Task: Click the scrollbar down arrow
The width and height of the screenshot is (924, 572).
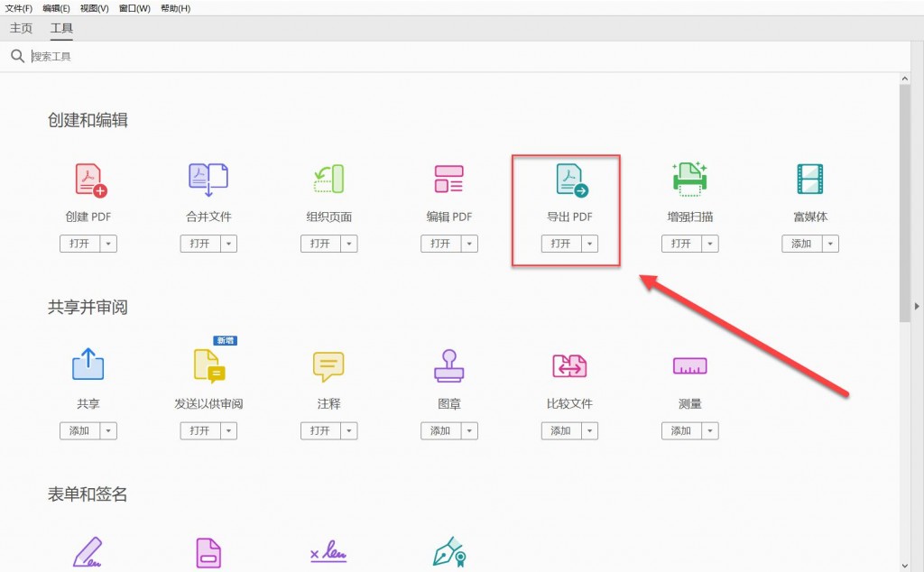Action: tap(904, 566)
